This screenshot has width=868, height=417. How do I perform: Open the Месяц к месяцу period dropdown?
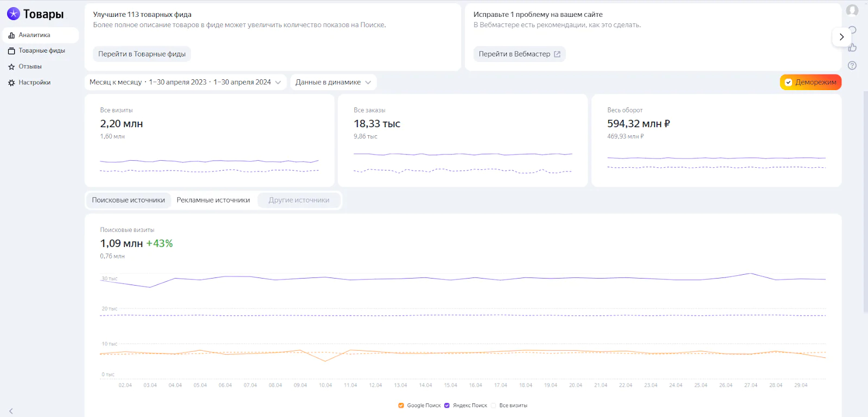pyautogui.click(x=185, y=83)
